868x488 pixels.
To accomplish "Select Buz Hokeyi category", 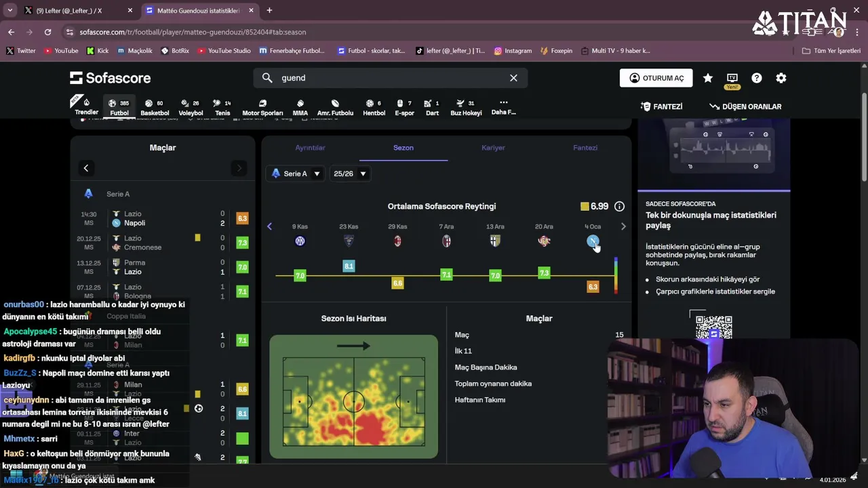I will point(466,107).
